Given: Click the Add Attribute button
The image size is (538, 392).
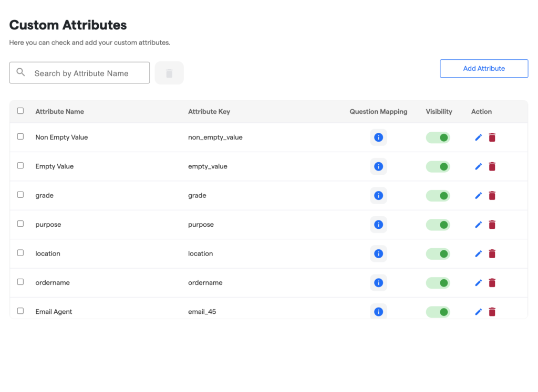Looking at the screenshot, I should tap(483, 68).
